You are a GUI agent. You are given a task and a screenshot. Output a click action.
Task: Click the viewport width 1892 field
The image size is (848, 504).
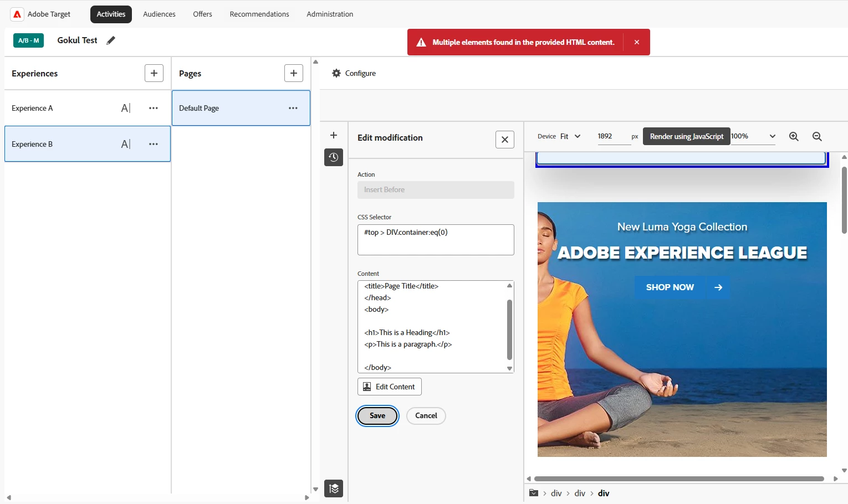[614, 136]
